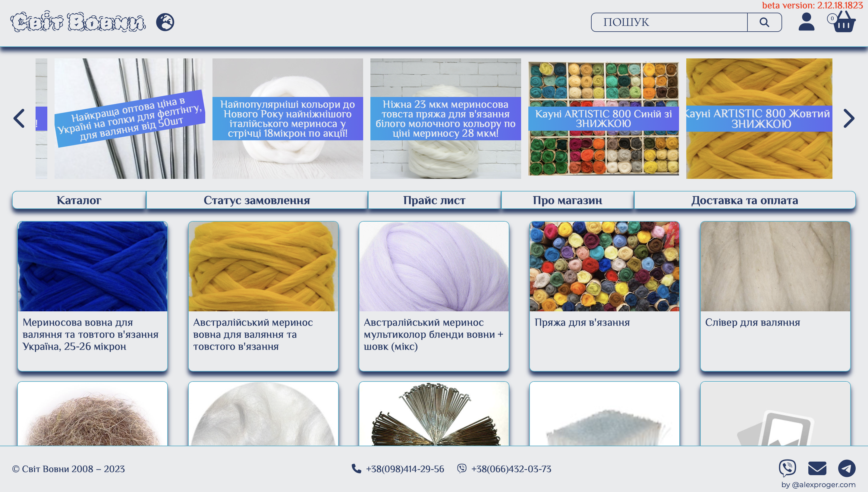Click the © Світ Вовни 2008 – 2023 text
This screenshot has width=868, height=492.
point(69,469)
